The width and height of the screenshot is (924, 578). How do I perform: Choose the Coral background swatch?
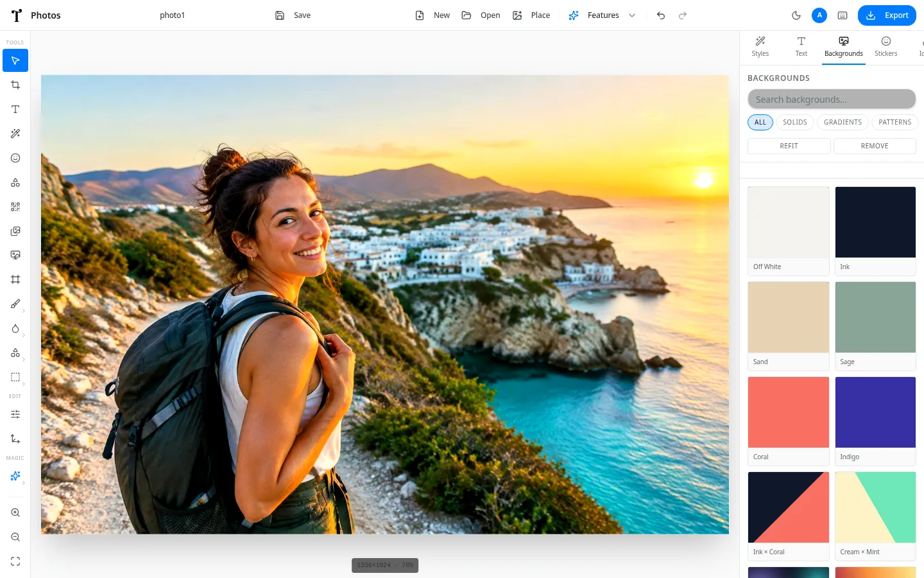(x=789, y=421)
